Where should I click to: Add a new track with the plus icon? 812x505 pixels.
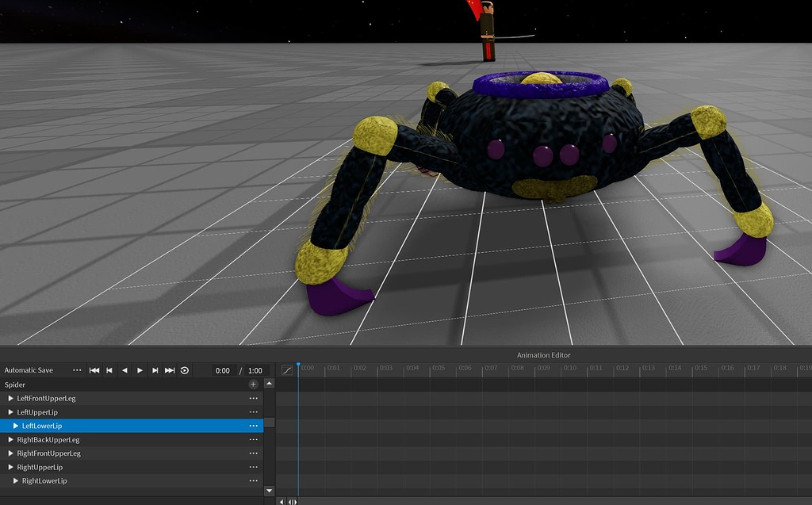[x=253, y=384]
